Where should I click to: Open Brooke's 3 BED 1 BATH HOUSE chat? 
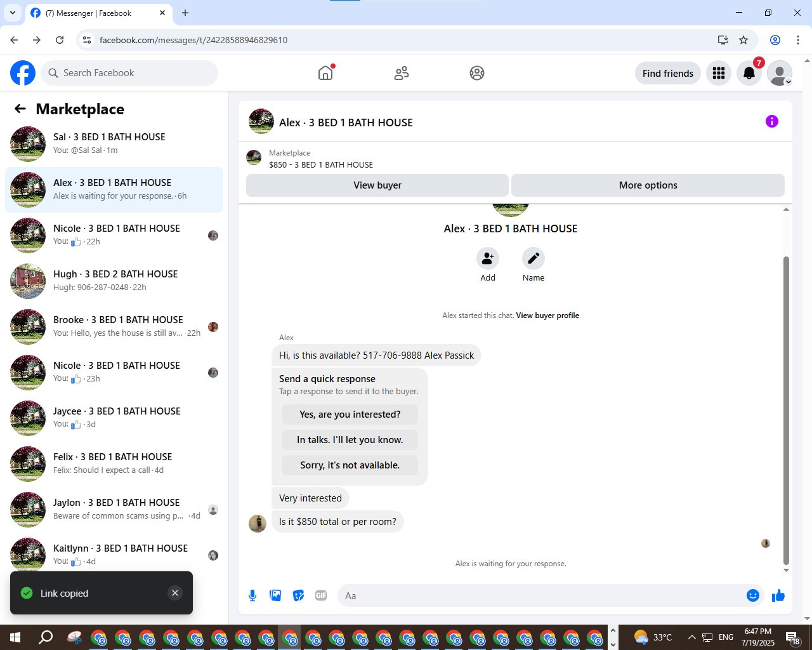point(114,327)
